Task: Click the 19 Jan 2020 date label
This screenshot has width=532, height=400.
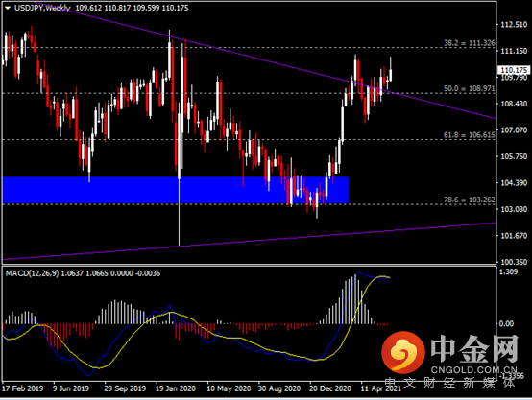Action: 176,388
